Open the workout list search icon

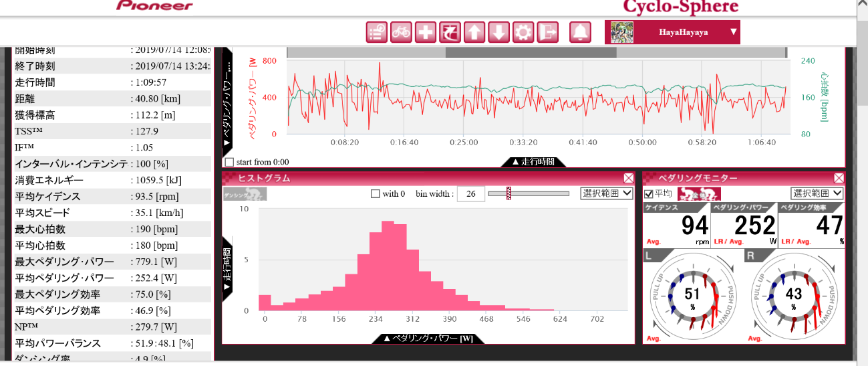[x=377, y=32]
